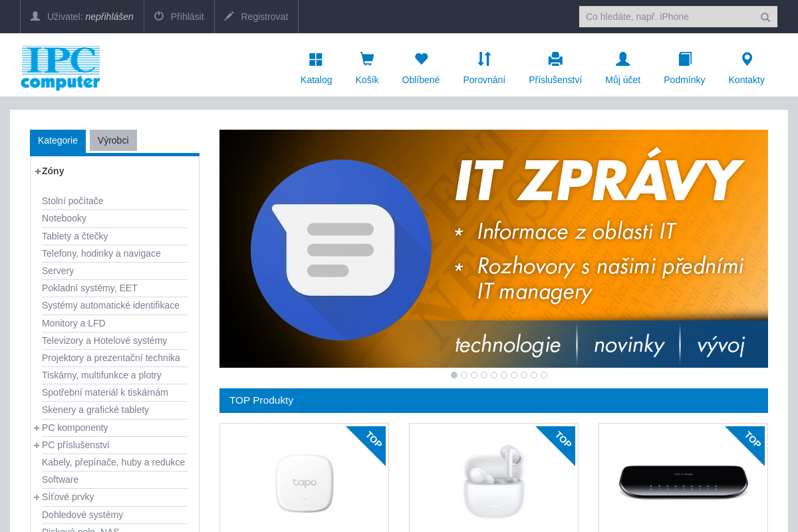798x532 pixels.
Task: Open the IT ZPRÁVY banner
Action: click(x=493, y=249)
